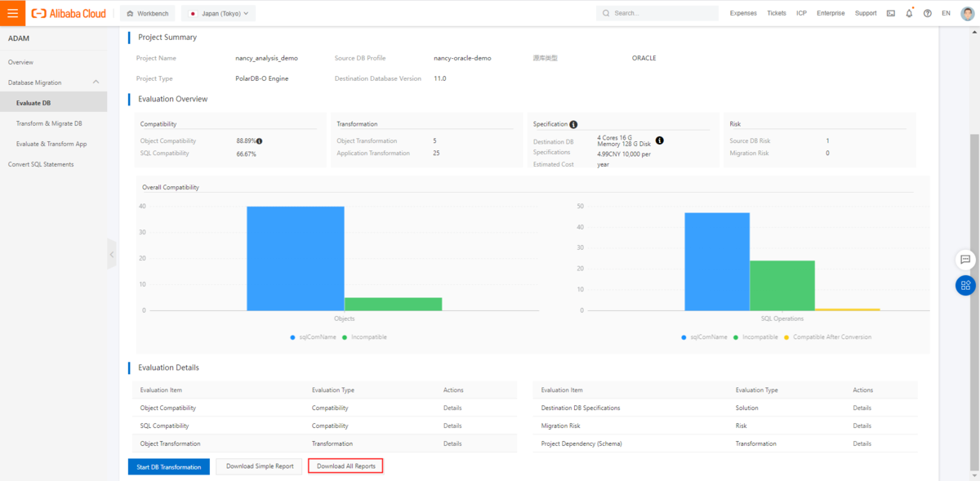Click the 66.67% SQL Compatibility value
Screen dimensions: 980x481
click(x=246, y=154)
